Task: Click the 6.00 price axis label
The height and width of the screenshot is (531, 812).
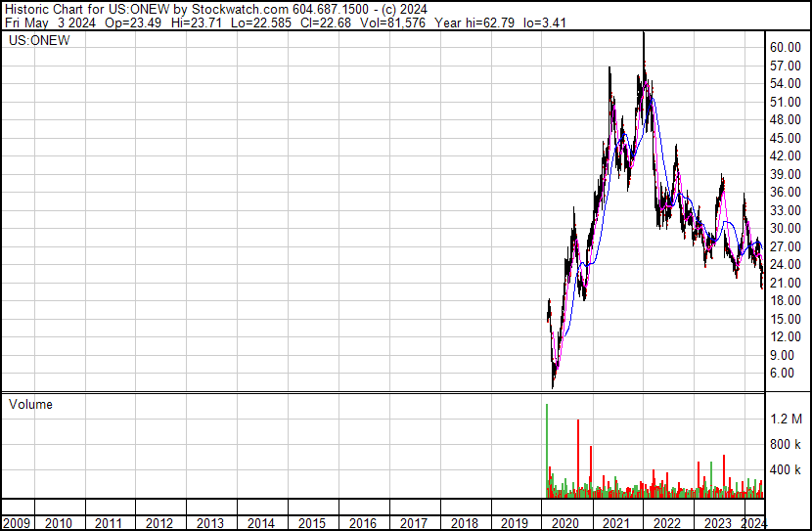Action: tap(783, 373)
